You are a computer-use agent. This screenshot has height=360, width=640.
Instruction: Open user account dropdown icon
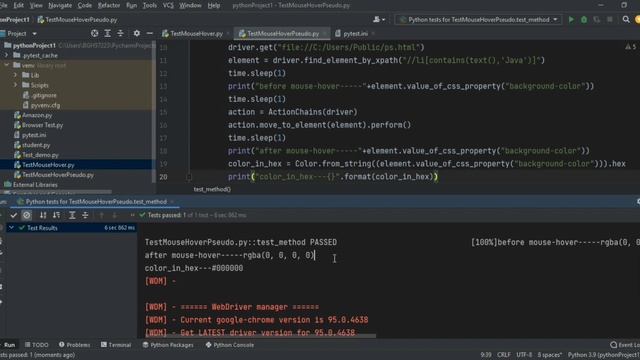point(379,20)
